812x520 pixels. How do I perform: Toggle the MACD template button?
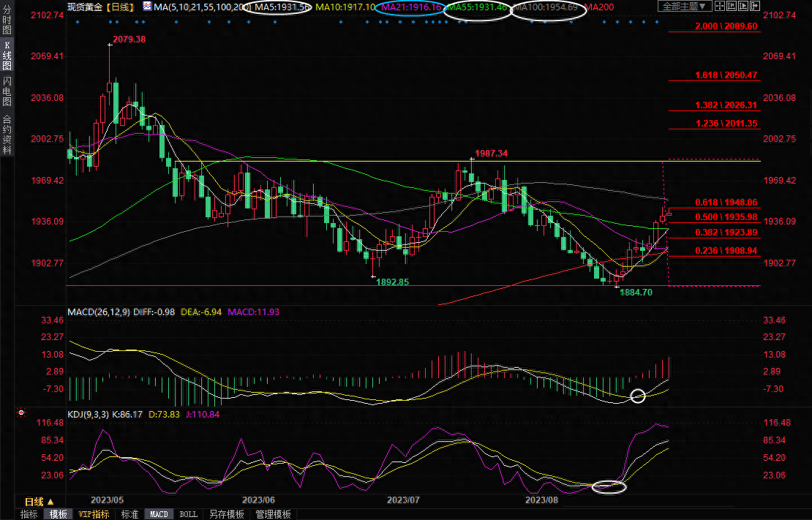[x=159, y=514]
